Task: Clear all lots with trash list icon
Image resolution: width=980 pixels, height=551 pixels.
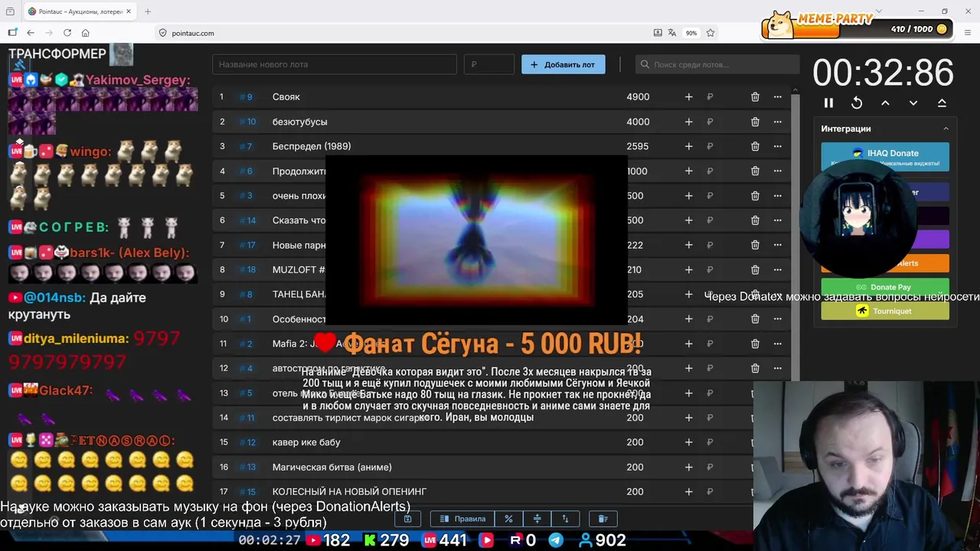Action: point(603,519)
